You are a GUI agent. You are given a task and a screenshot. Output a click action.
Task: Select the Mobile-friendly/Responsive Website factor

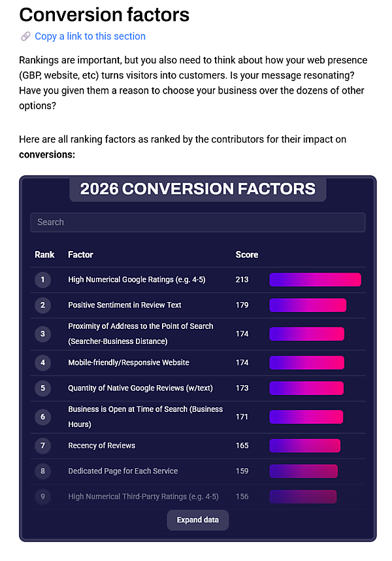tap(129, 362)
